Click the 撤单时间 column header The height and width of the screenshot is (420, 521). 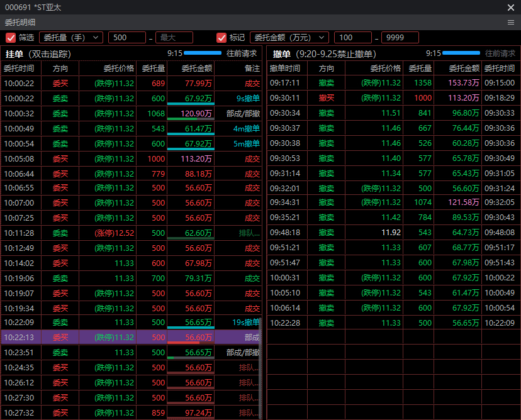285,69
